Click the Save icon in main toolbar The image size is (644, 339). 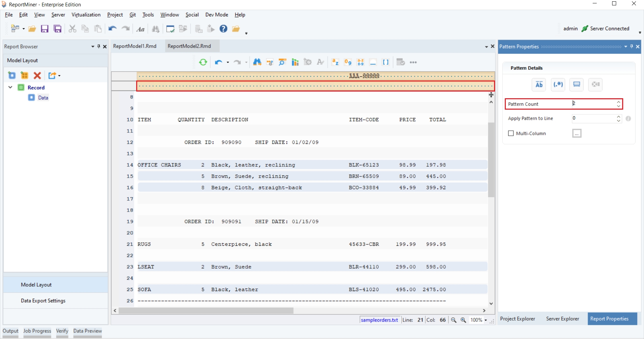(x=45, y=29)
